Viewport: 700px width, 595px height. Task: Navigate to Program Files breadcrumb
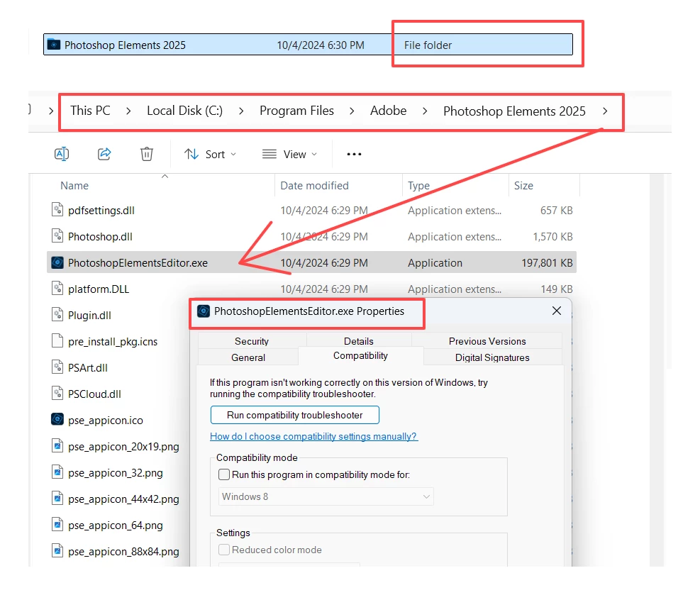pyautogui.click(x=297, y=111)
